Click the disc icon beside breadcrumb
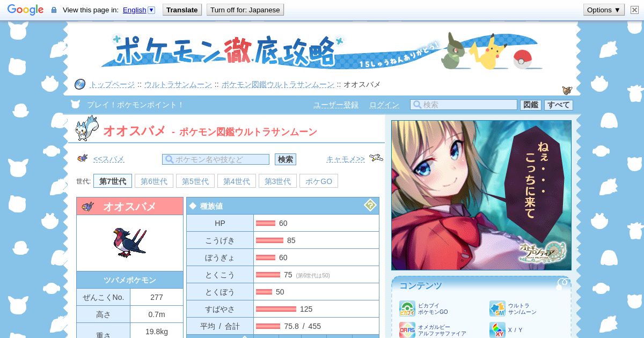This screenshot has height=338, width=644. click(x=79, y=84)
